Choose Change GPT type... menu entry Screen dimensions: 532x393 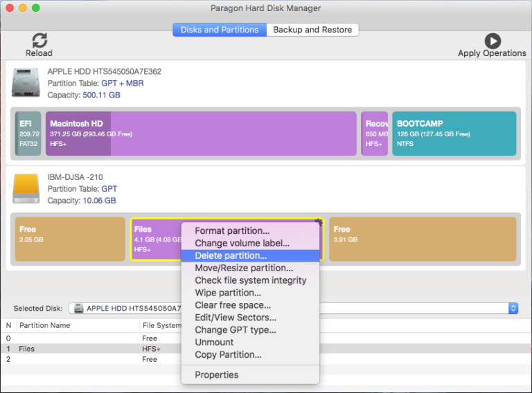click(x=250, y=330)
